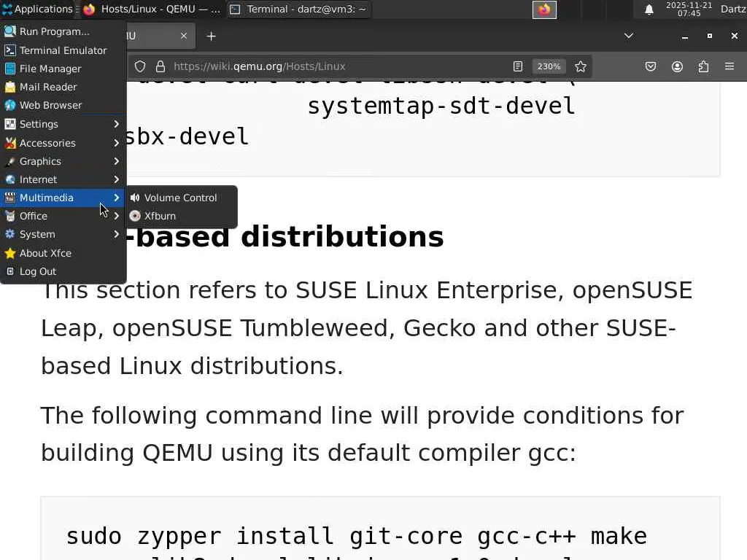This screenshot has width=747, height=560.
Task: Click the tracking protection shield icon
Action: click(141, 66)
